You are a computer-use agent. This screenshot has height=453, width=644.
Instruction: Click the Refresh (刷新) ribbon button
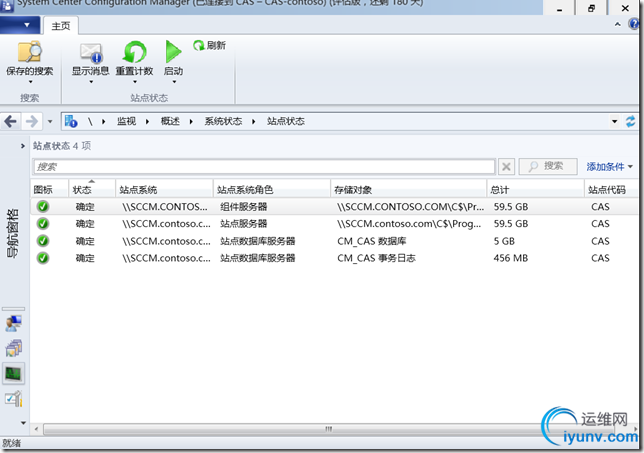click(x=209, y=45)
